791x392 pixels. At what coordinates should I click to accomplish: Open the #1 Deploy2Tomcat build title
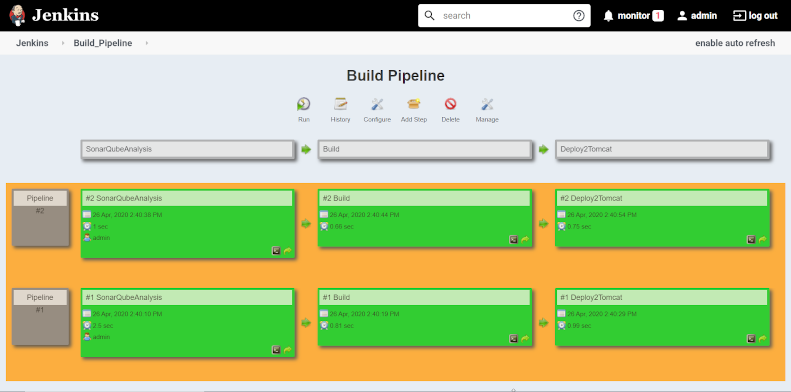pos(591,297)
